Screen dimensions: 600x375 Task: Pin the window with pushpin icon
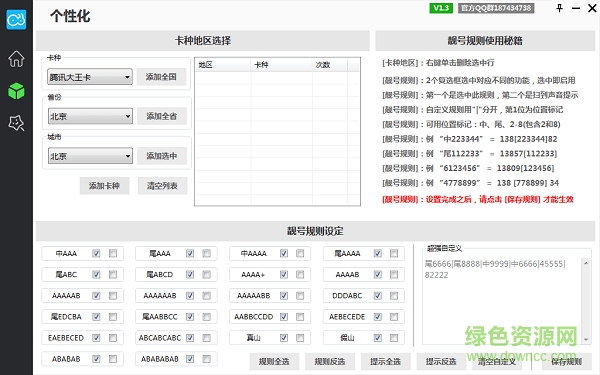tap(559, 8)
